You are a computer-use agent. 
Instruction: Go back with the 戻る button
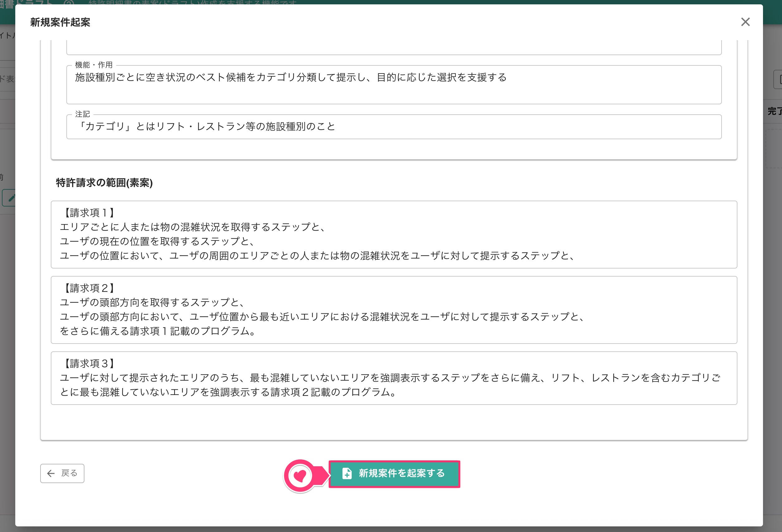point(62,473)
